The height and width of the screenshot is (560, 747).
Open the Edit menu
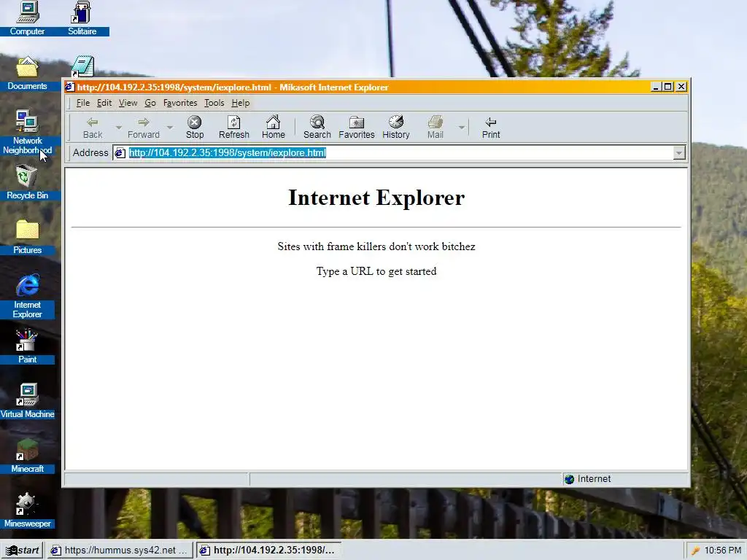coord(104,103)
